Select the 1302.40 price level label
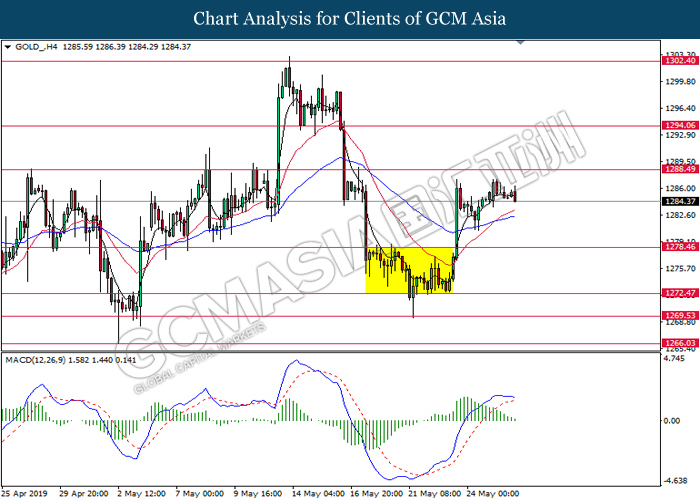Image resolution: width=700 pixels, height=500 pixels. coord(680,61)
